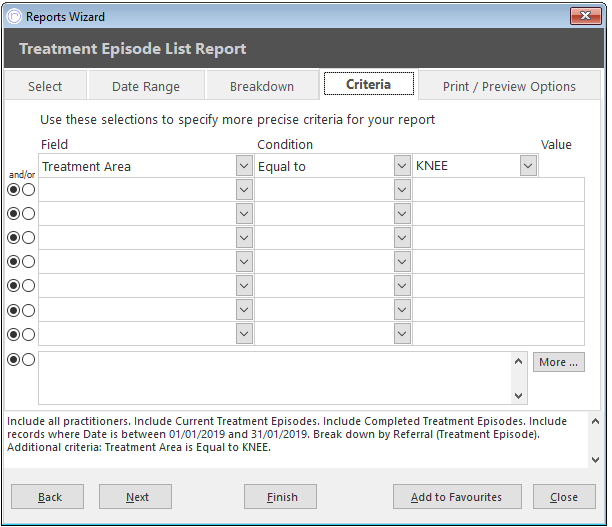612x527 pixels.
Task: Click the down arrow of the summary scrollbar
Action: [595, 460]
